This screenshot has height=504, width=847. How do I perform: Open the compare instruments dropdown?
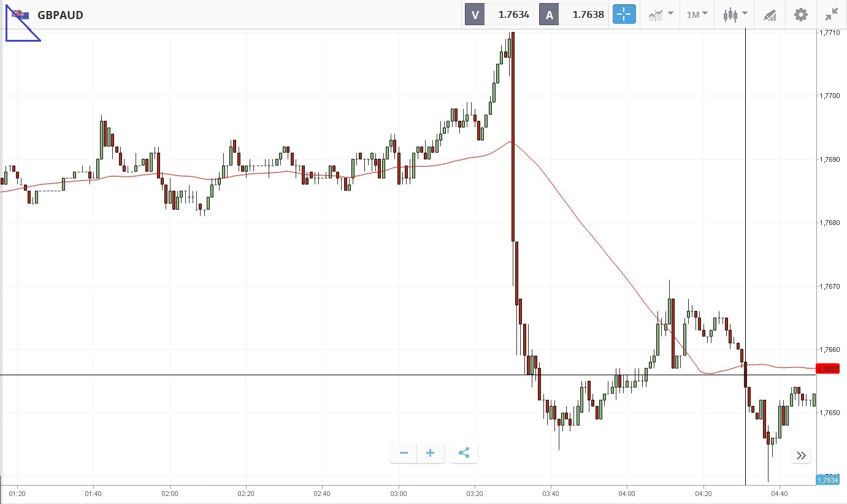(x=661, y=15)
